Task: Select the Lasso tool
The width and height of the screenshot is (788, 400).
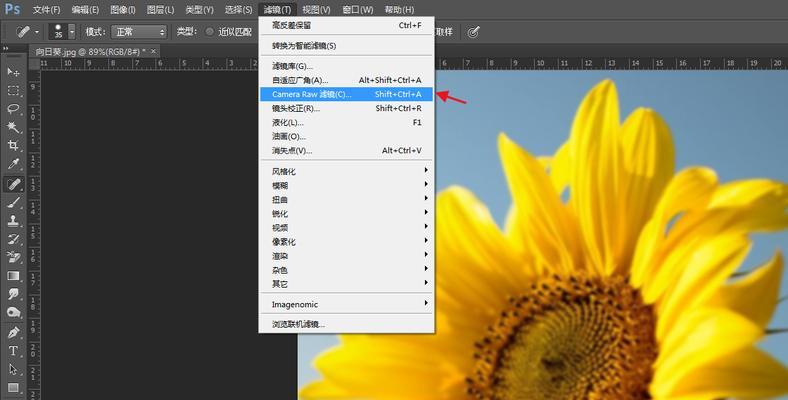Action: 13,109
